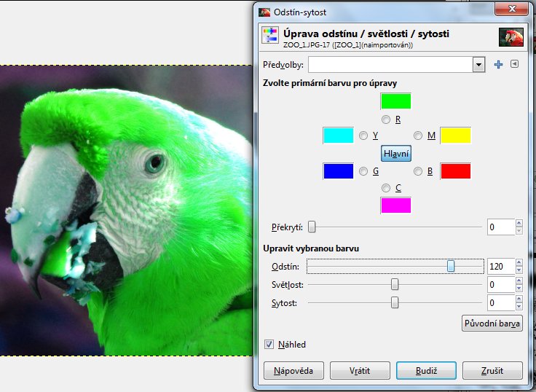Select the Y primary color radio button
Image resolution: width=536 pixels, height=392 pixels.
(x=363, y=136)
